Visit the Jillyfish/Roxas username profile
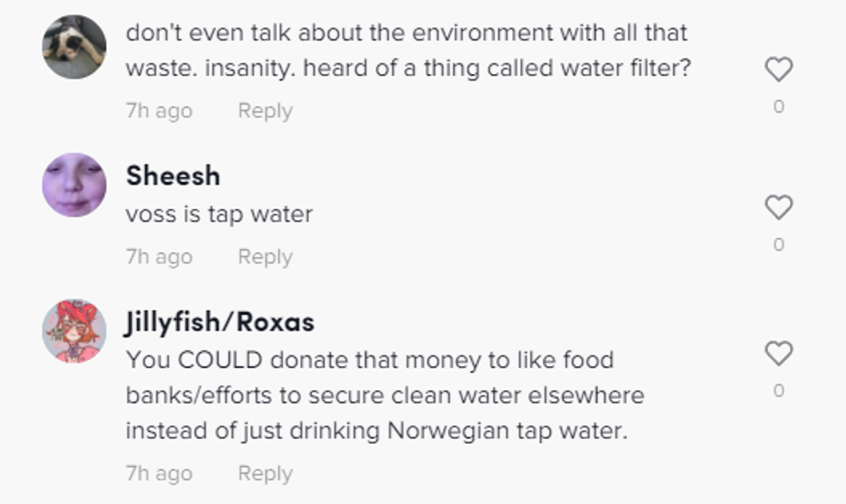 coord(220,322)
